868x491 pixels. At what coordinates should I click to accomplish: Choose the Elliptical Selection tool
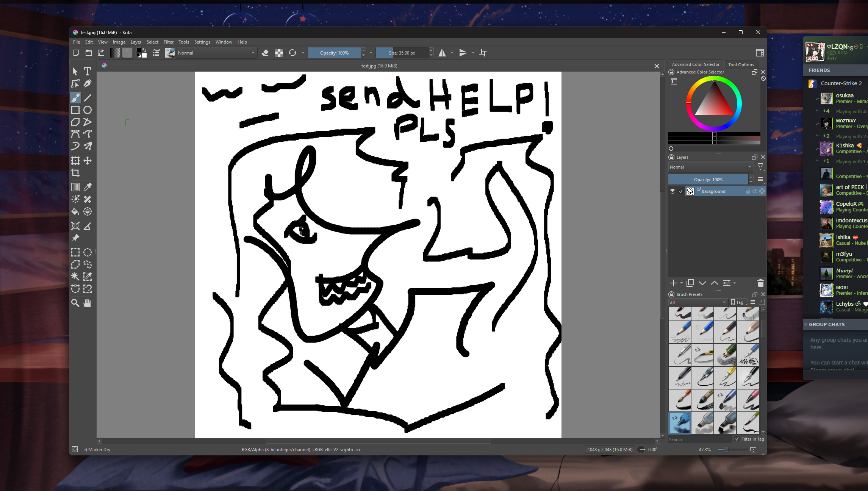[88, 252]
